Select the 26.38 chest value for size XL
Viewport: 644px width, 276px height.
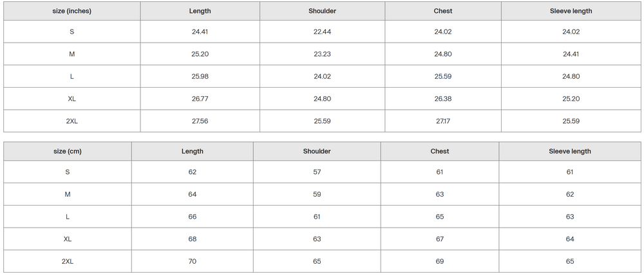[x=443, y=99]
